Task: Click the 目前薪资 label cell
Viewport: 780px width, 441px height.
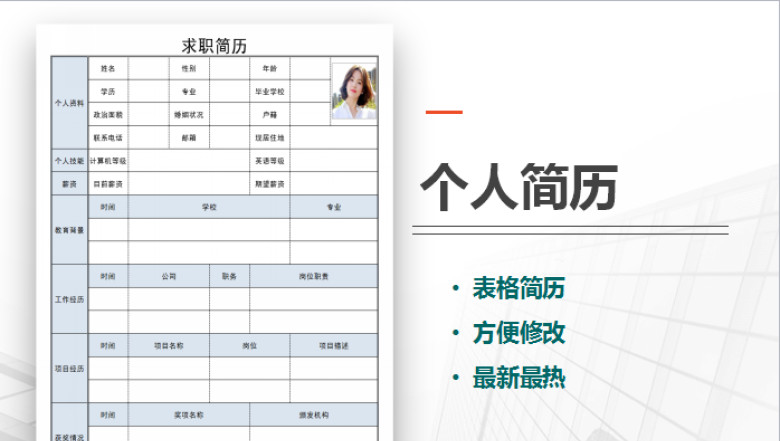Action: (108, 183)
